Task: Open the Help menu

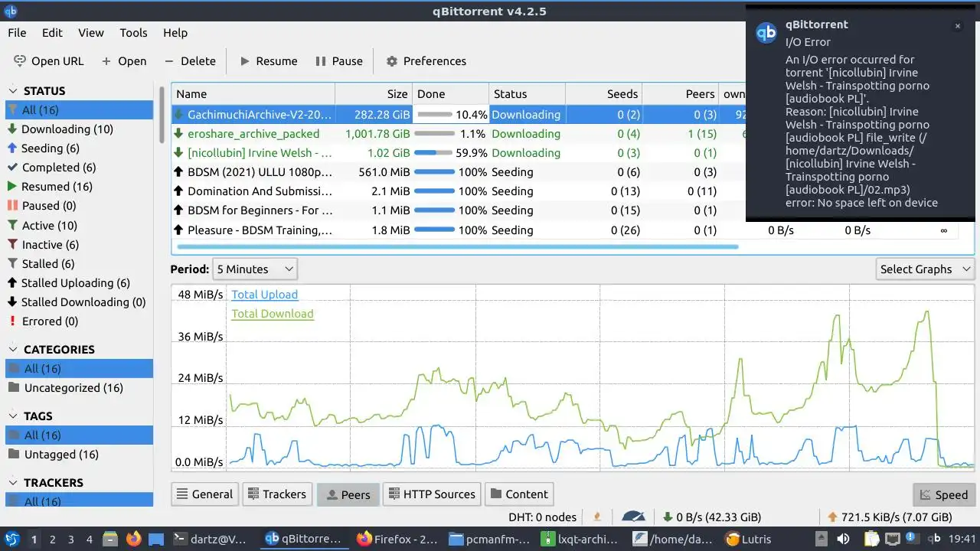Action: [x=175, y=32]
